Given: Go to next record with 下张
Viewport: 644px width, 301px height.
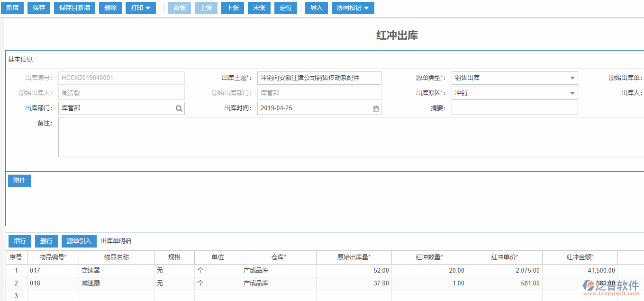Looking at the screenshot, I should tap(233, 8).
